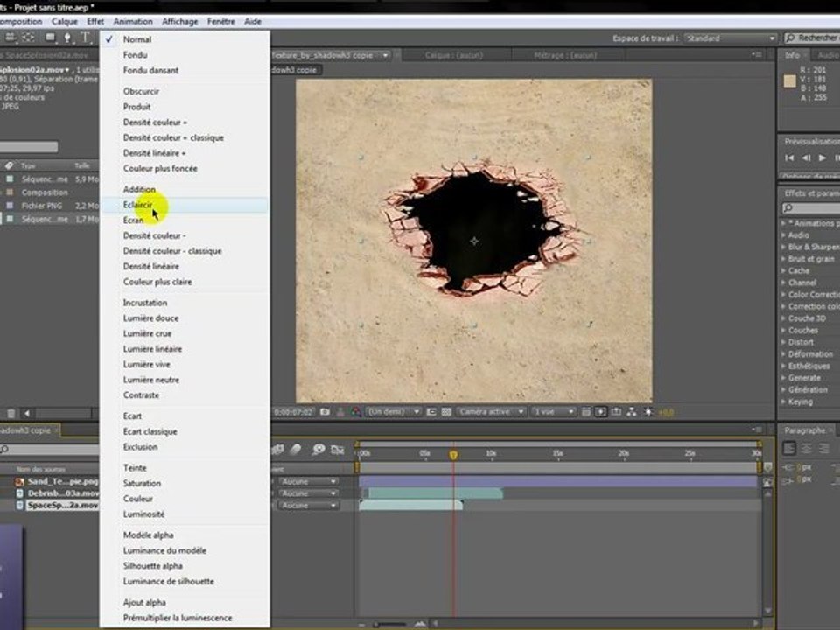Toggle the graph editor icon in the timeline header
Image resolution: width=840 pixels, height=630 pixels.
coord(338,450)
